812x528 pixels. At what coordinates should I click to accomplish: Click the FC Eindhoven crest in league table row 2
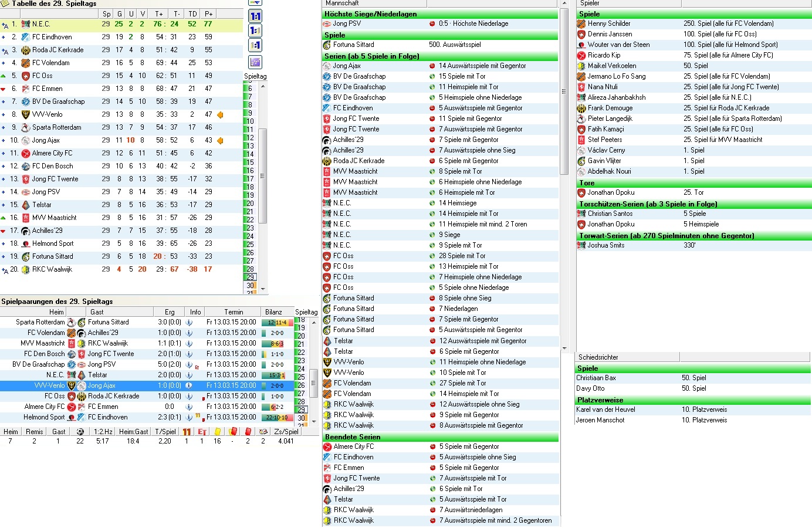(26, 37)
